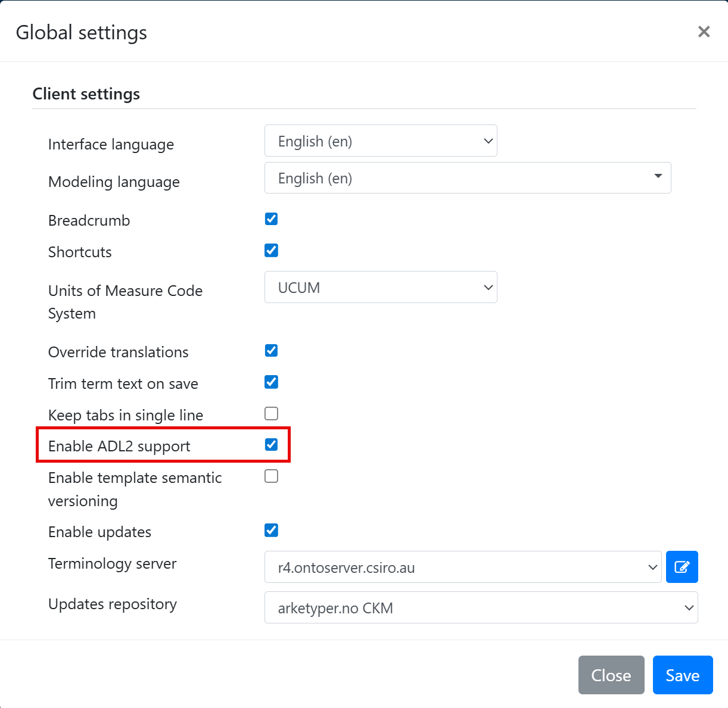Disable the Enable ADL2 support checkbox

[271, 445]
